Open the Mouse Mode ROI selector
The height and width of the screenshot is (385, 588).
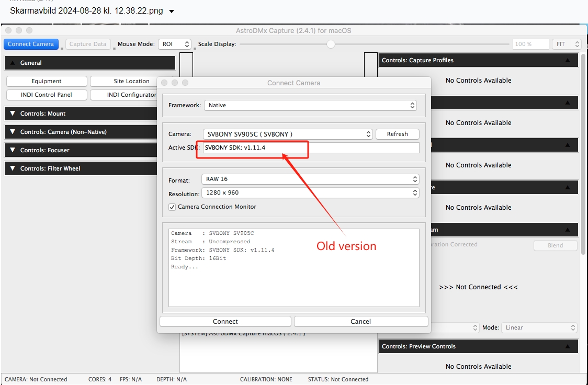coord(174,44)
